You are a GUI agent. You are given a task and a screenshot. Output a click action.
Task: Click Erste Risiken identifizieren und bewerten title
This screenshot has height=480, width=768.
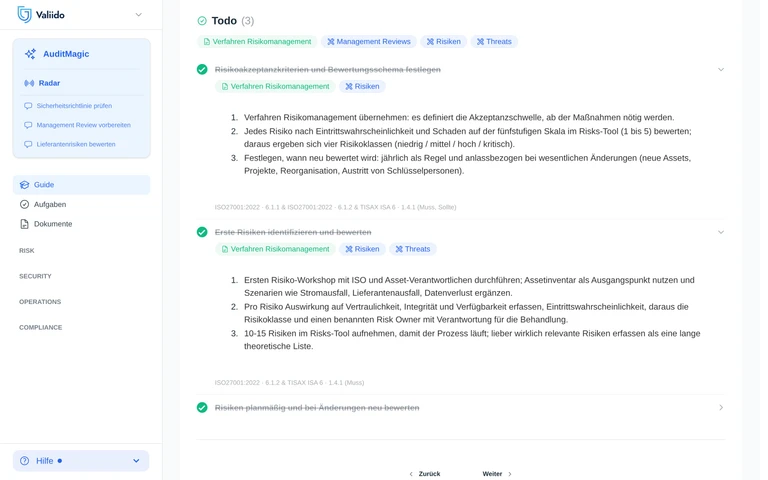click(293, 232)
